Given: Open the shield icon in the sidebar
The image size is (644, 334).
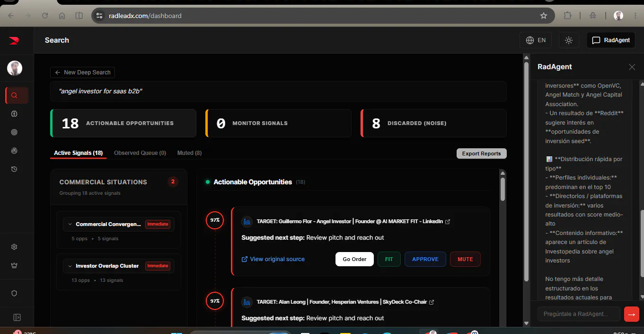Looking at the screenshot, I should [14, 293].
